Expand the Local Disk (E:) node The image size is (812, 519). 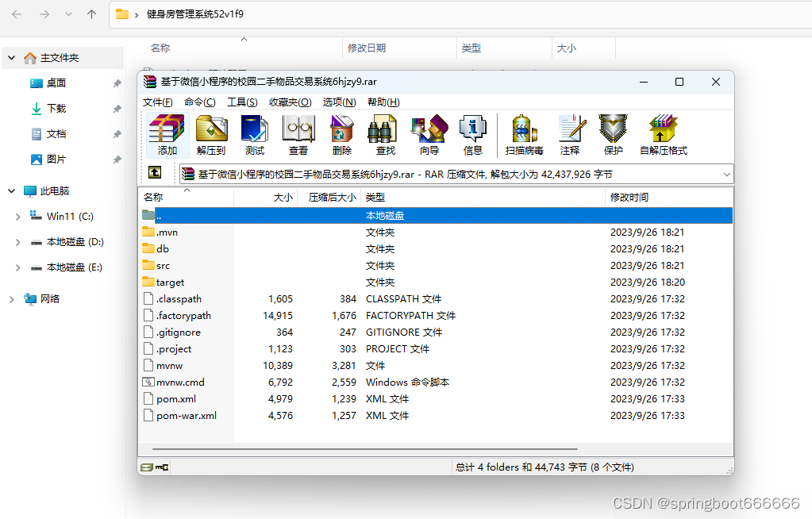tap(17, 267)
